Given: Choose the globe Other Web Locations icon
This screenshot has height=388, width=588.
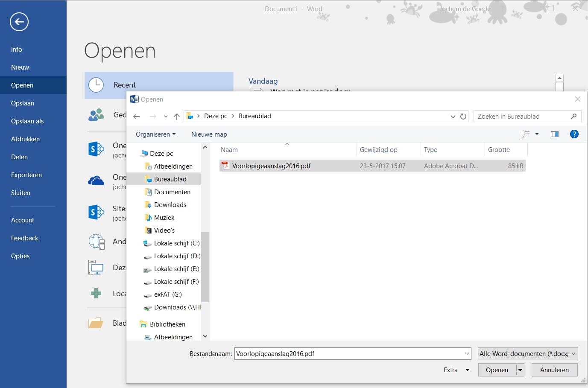Looking at the screenshot, I should pyautogui.click(x=97, y=242).
